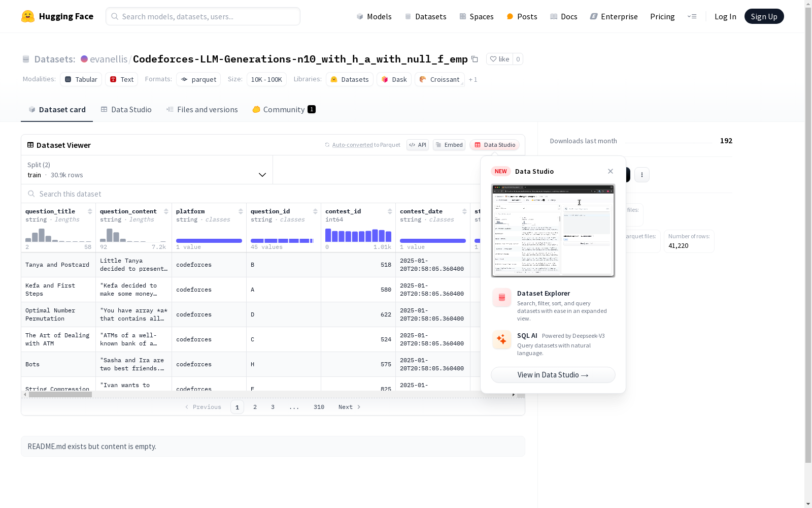812x508 pixels.
Task: Click View in Data Studio button
Action: (553, 375)
